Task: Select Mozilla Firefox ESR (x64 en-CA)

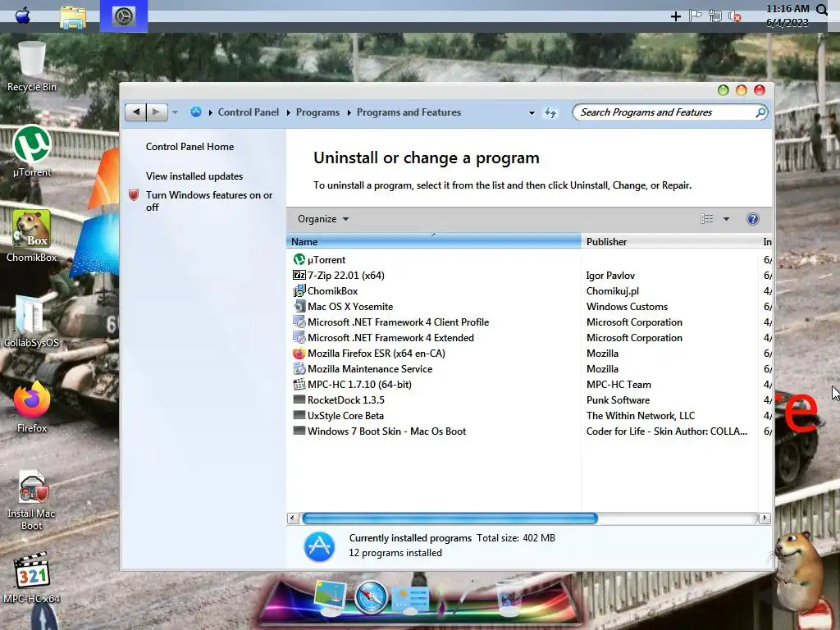Action: pos(369,353)
